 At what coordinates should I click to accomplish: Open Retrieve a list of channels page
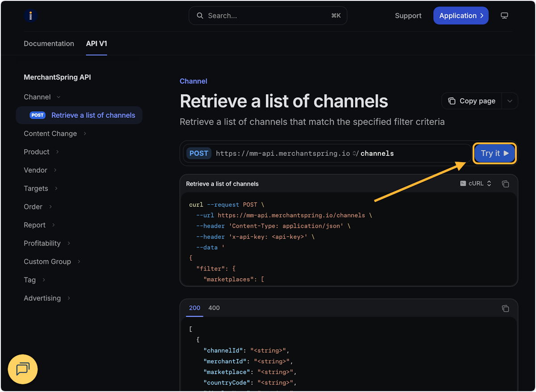point(79,115)
